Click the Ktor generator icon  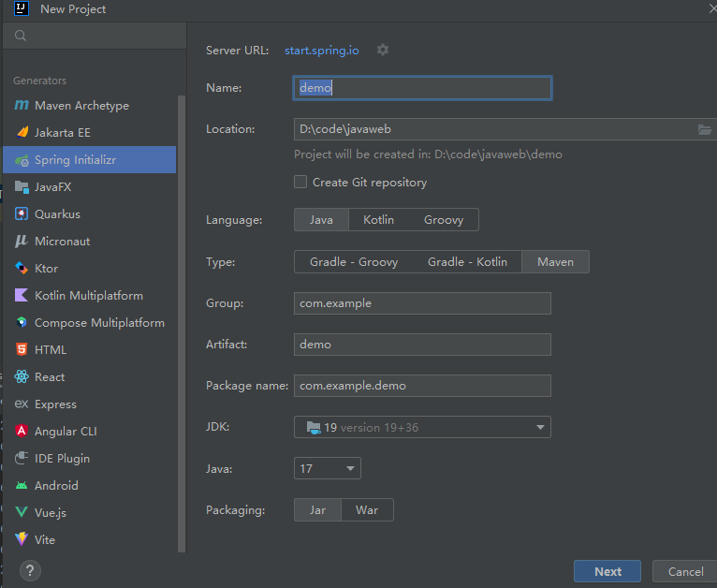coord(22,269)
